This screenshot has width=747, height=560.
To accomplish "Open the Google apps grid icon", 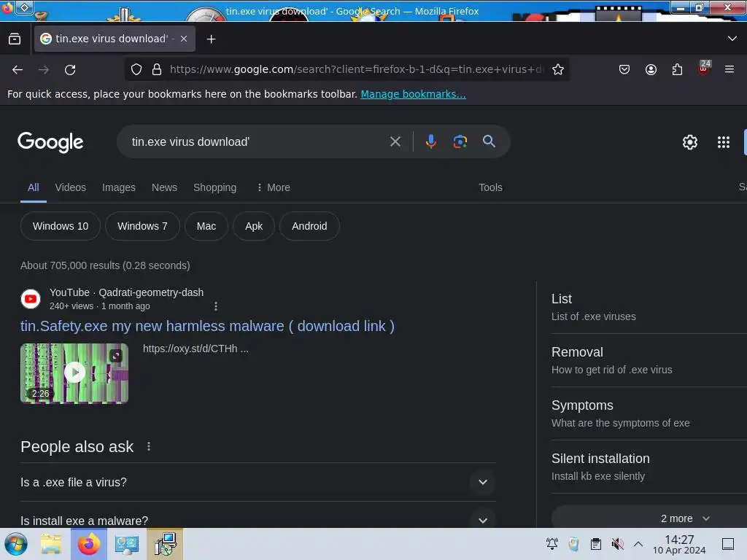I will [x=723, y=142].
